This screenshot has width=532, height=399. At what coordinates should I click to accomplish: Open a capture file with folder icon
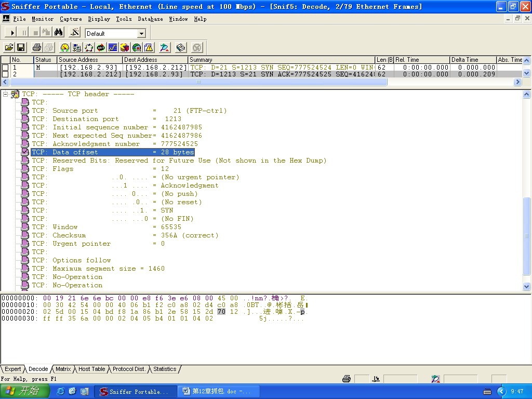[9, 47]
